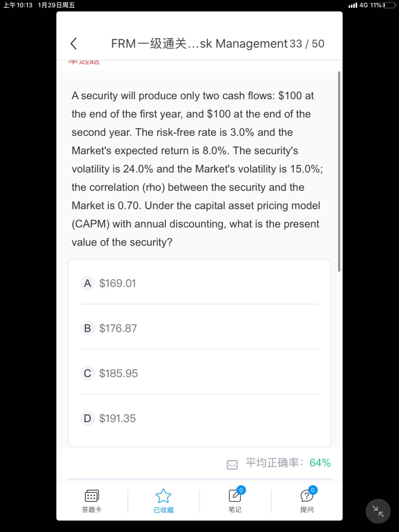Choose answer $169.01
Viewport: 399px width, 532px height.
[118, 283]
